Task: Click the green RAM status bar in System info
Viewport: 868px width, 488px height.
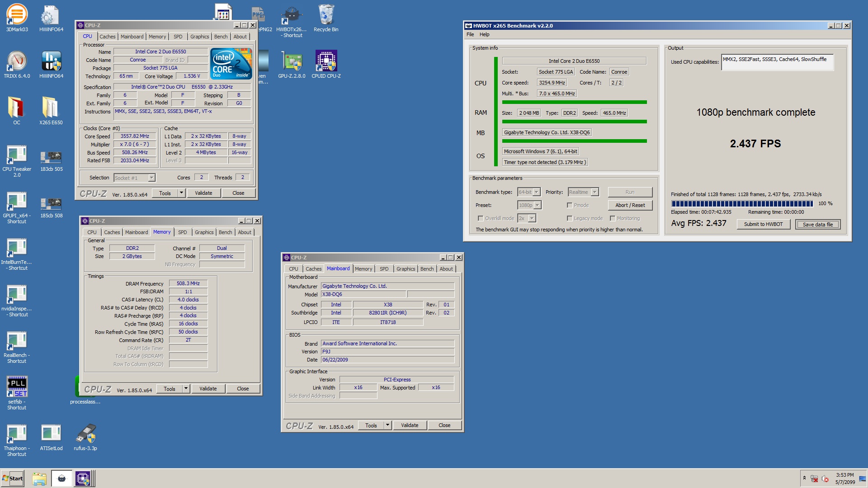Action: 574,122
